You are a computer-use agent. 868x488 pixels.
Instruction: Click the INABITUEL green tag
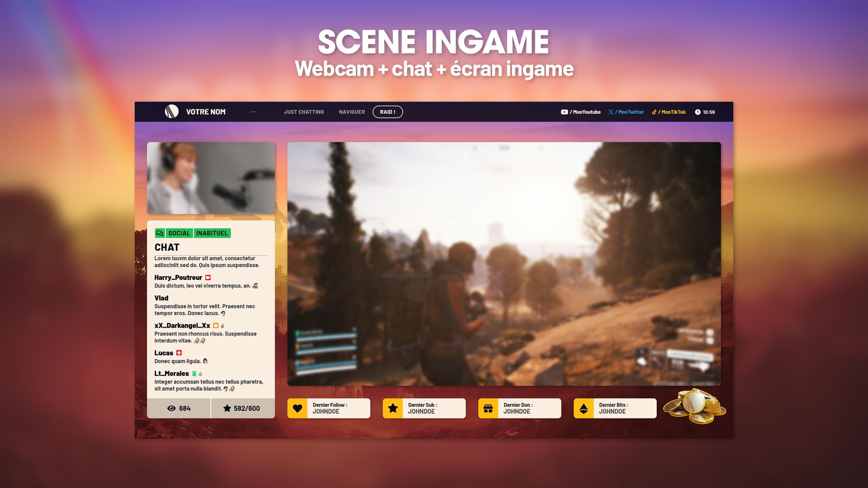(x=212, y=233)
